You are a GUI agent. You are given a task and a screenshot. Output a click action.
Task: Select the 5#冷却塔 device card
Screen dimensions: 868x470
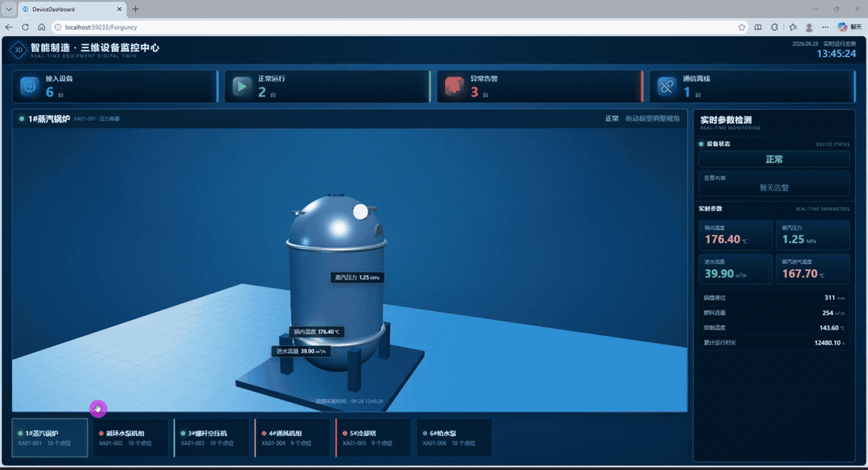pos(373,438)
